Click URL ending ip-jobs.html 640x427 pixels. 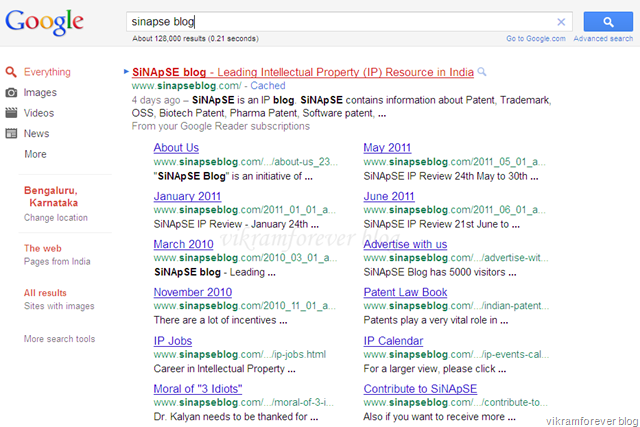pyautogui.click(x=240, y=354)
